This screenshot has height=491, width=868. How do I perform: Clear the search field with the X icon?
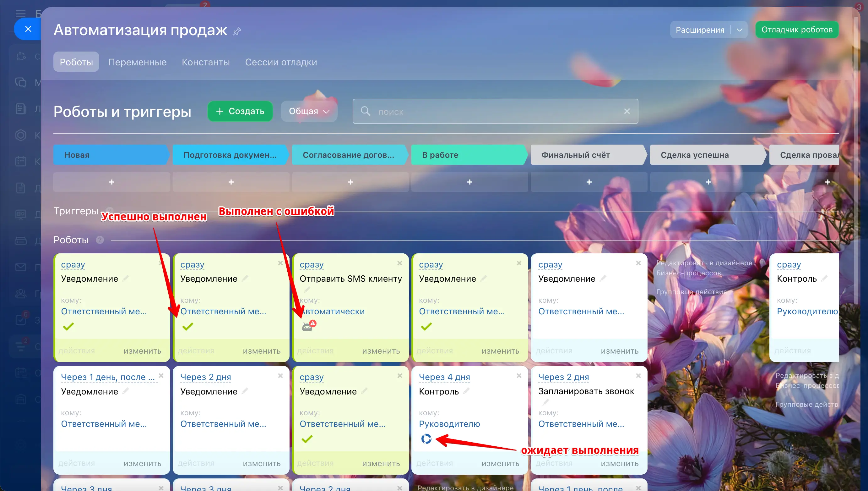pos(627,111)
